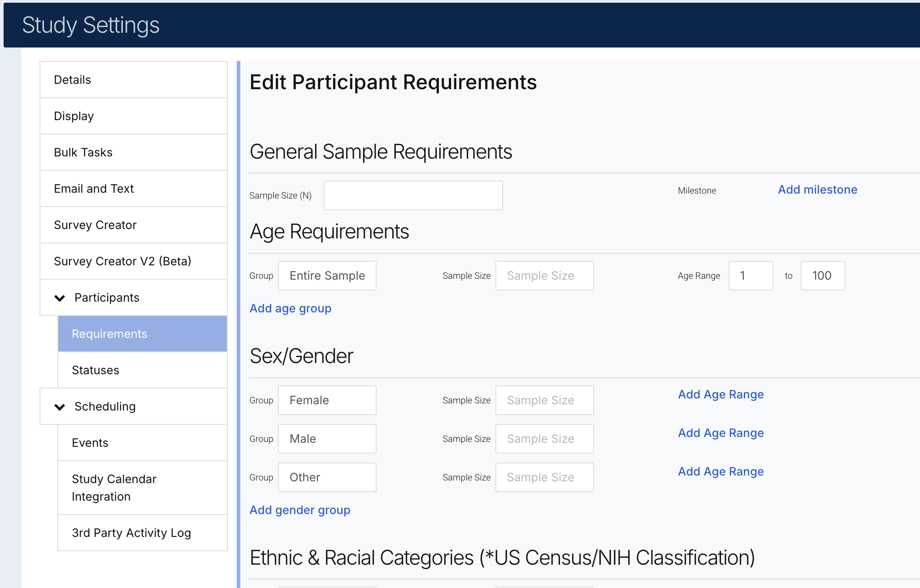The width and height of the screenshot is (920, 588).
Task: Click the Entire Sample group field
Action: pos(327,276)
